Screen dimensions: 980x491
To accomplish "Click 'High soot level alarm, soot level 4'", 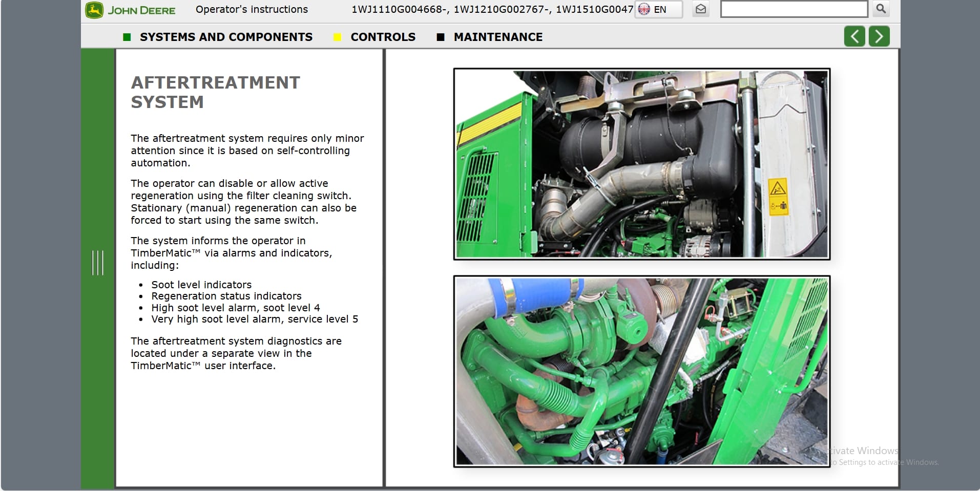I will click(x=236, y=308).
